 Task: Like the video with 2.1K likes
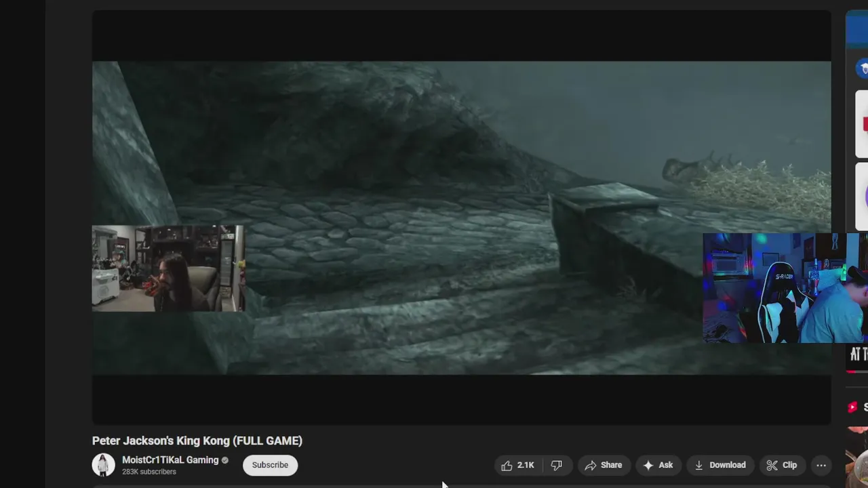click(x=519, y=465)
